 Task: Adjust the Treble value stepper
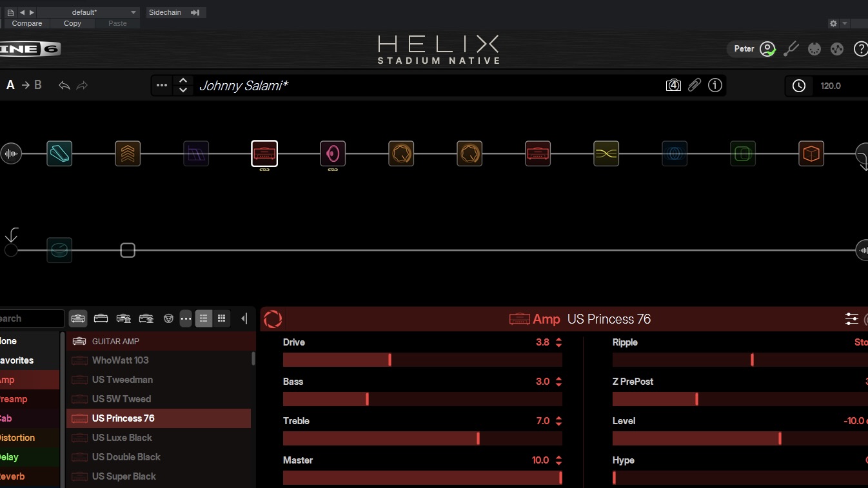(558, 421)
